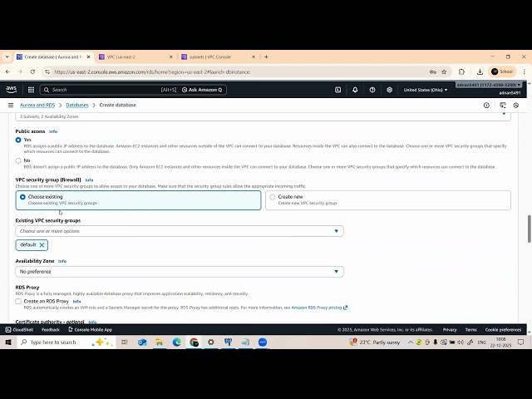Open Microsoft Edge from the taskbar
This screenshot has height=399, width=532.
click(x=176, y=342)
